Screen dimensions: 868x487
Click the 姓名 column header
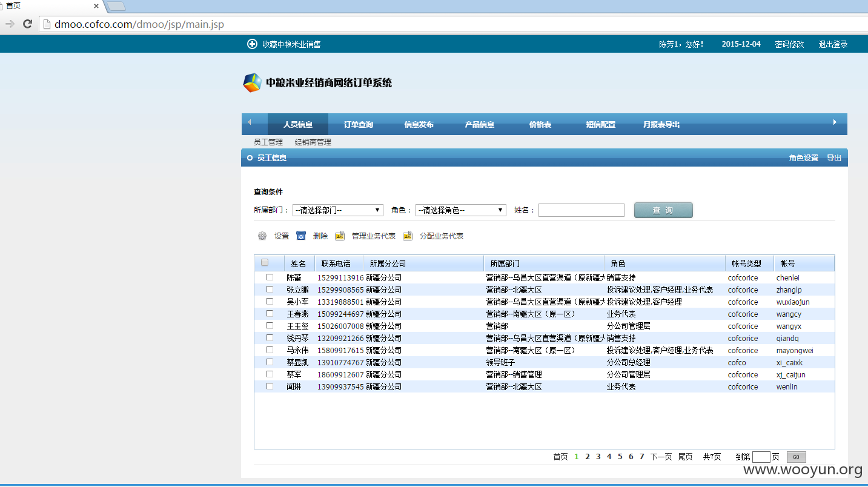click(x=299, y=263)
